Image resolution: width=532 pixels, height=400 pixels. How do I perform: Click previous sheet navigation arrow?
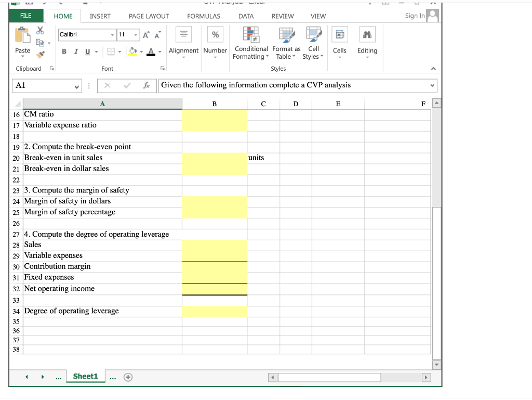26,377
